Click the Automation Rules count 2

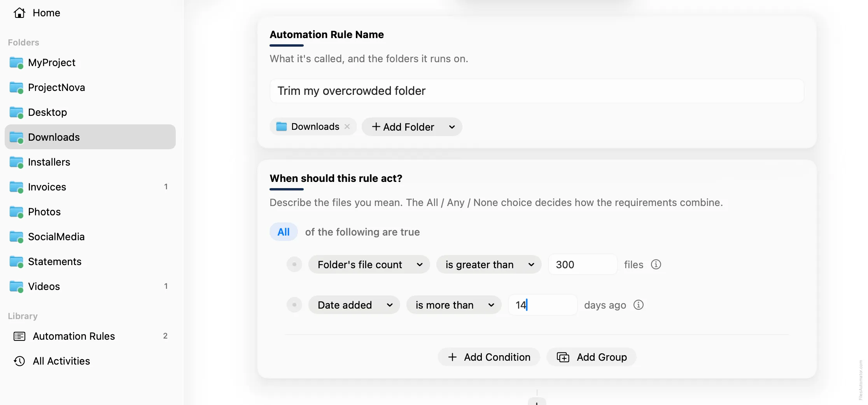click(x=165, y=336)
